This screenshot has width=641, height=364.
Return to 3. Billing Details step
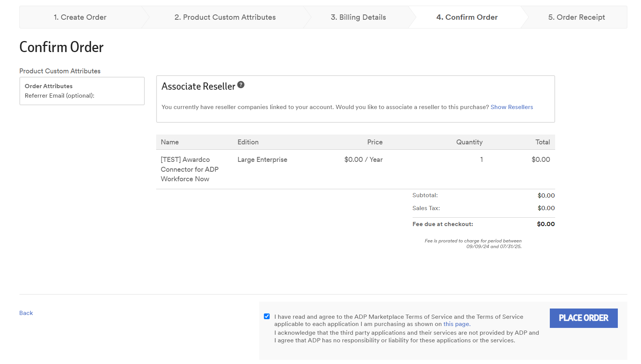pos(358,17)
